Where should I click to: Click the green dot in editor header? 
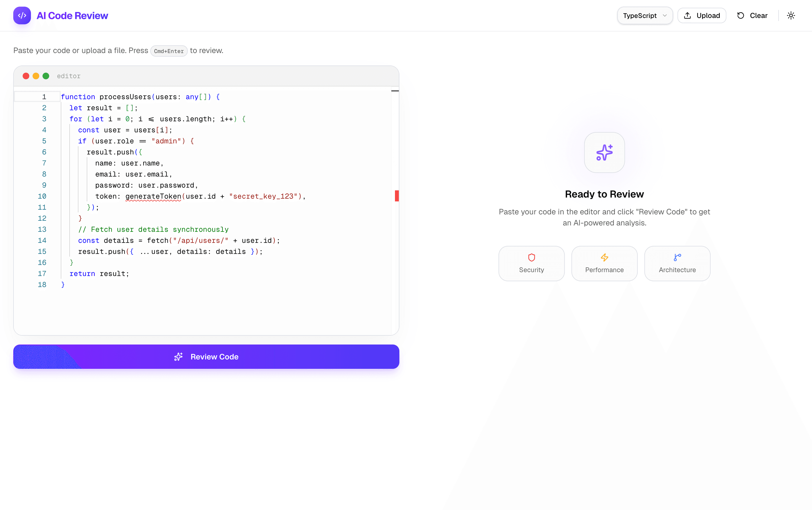pyautogui.click(x=46, y=76)
